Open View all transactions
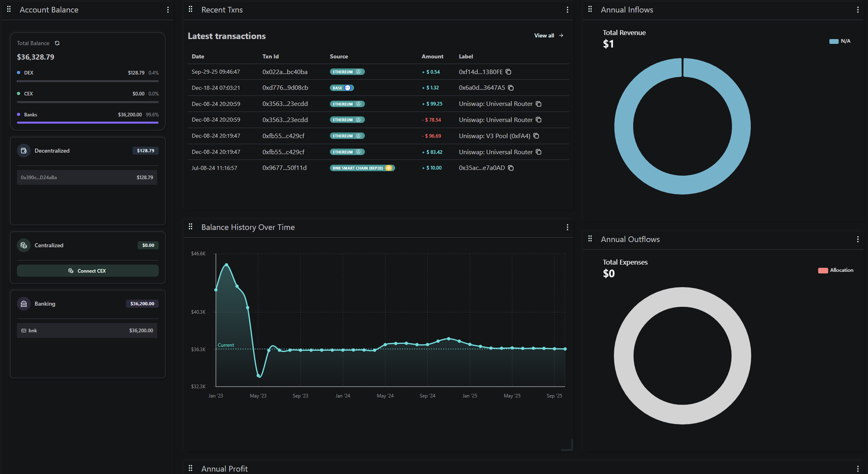The height and width of the screenshot is (474, 868). [548, 35]
